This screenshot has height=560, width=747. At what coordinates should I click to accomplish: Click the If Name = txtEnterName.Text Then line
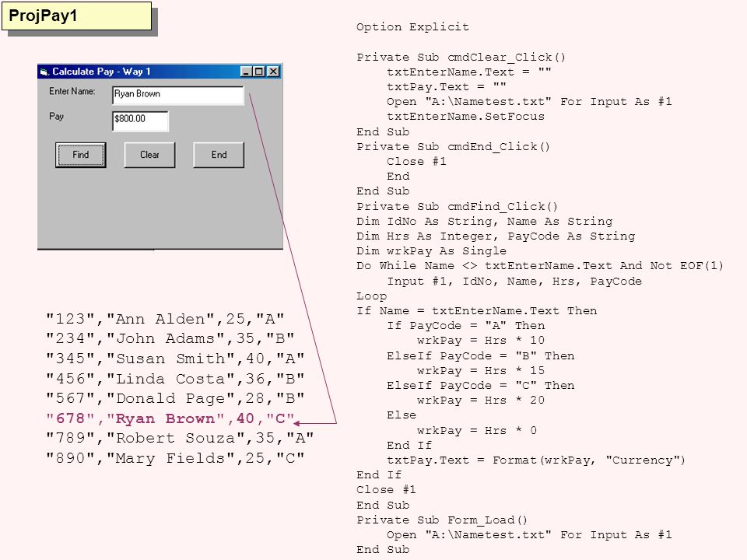coord(476,311)
